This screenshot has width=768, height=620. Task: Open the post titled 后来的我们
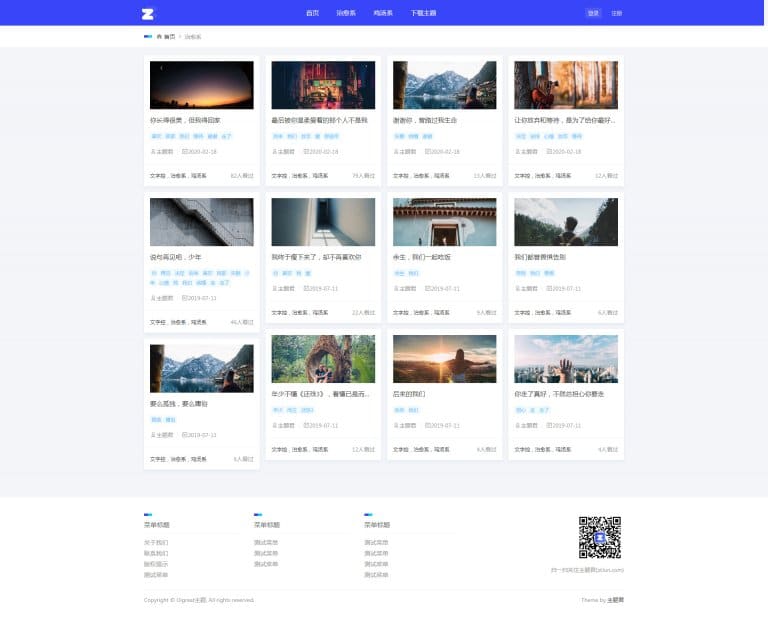(407, 394)
